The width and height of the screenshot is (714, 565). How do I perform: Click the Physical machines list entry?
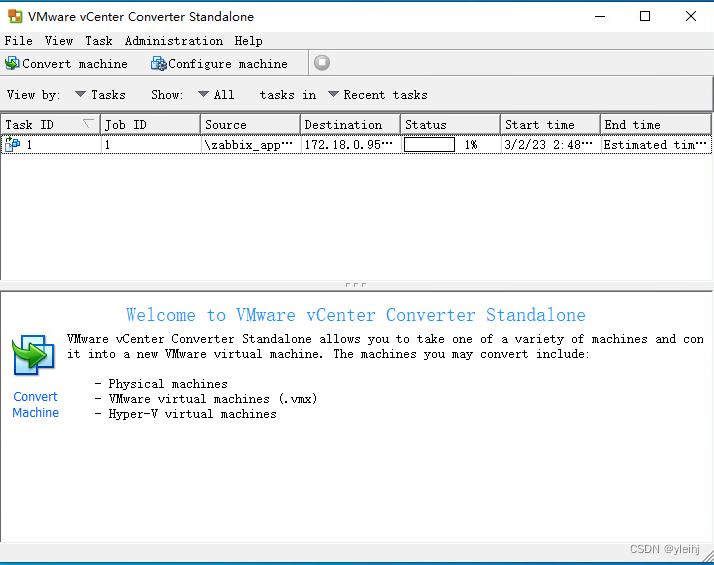click(x=168, y=384)
